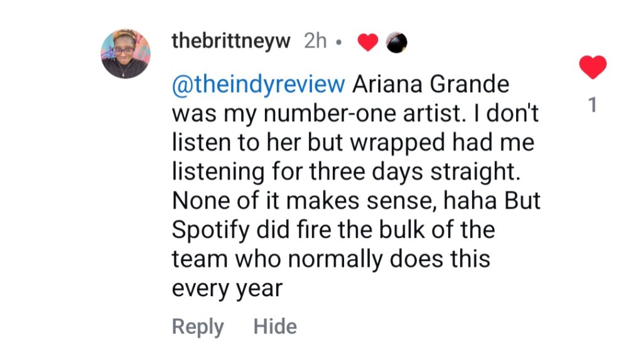This screenshot has width=643, height=364.
Task: Open thebrittneyw's profile picture
Action: pos(126,53)
